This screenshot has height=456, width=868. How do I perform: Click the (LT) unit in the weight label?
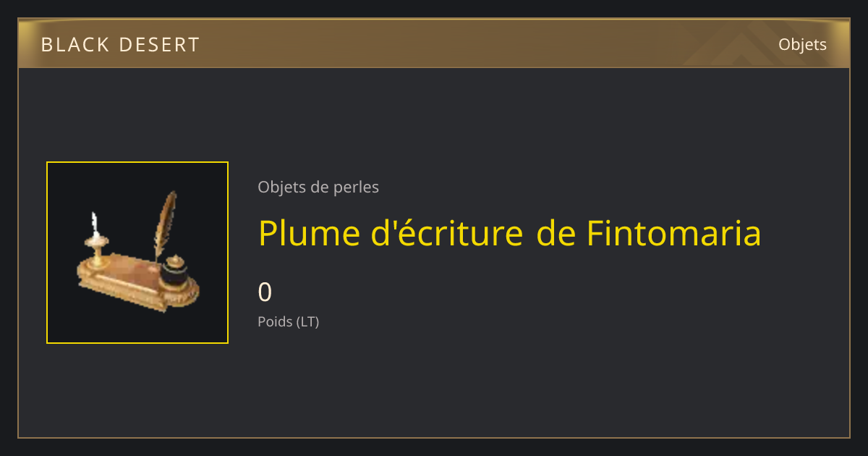click(307, 321)
